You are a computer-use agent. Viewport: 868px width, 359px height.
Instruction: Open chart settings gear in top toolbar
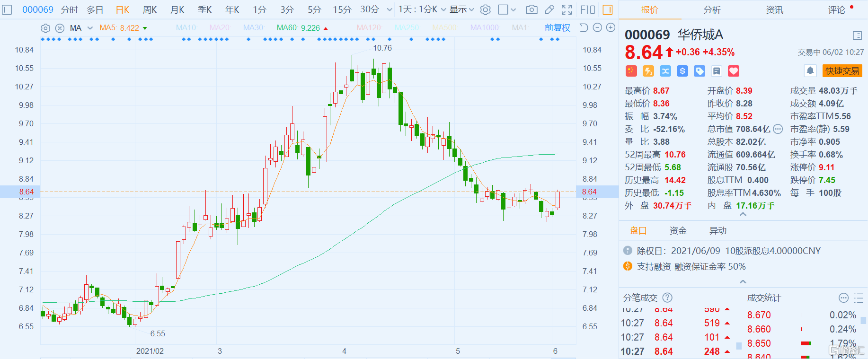coord(485,9)
